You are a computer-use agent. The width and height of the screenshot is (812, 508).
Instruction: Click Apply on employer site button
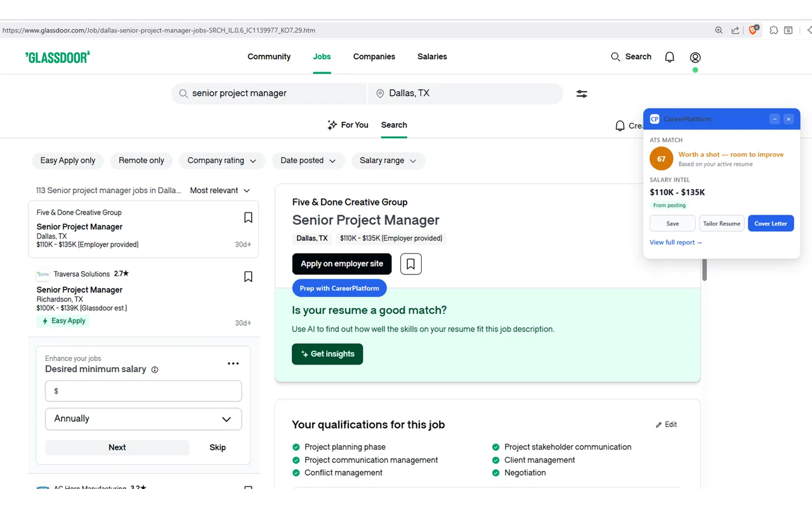pyautogui.click(x=342, y=264)
